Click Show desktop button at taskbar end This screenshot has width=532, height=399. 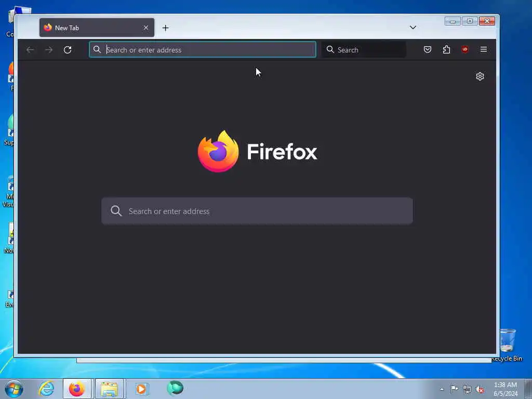pos(528,389)
